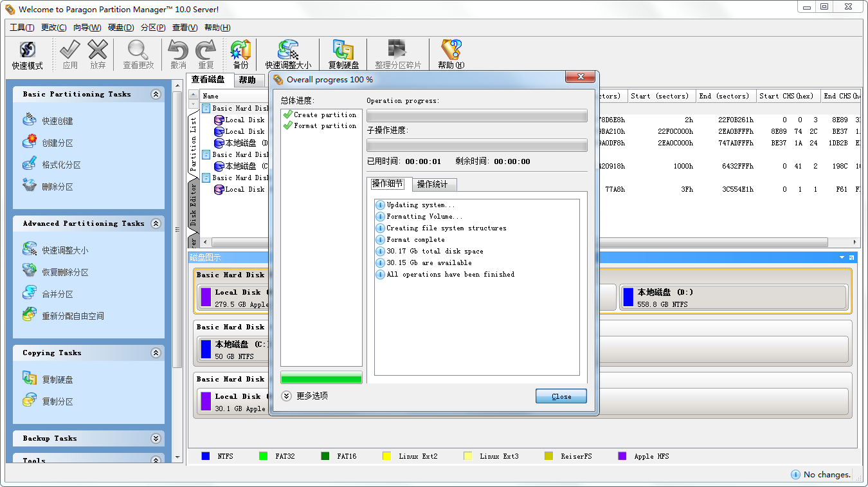Collapse second Basic Hard Disk tree node
This screenshot has width=868, height=487.
(x=206, y=154)
